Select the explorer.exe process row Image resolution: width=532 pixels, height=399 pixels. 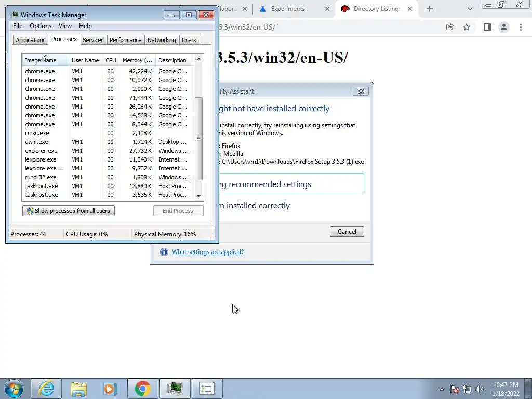point(108,151)
